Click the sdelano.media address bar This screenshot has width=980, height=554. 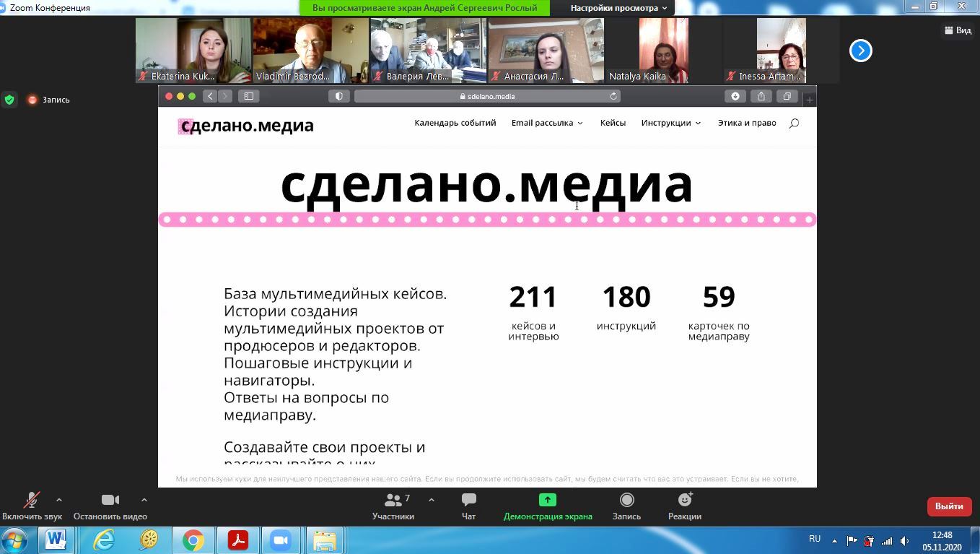[487, 96]
